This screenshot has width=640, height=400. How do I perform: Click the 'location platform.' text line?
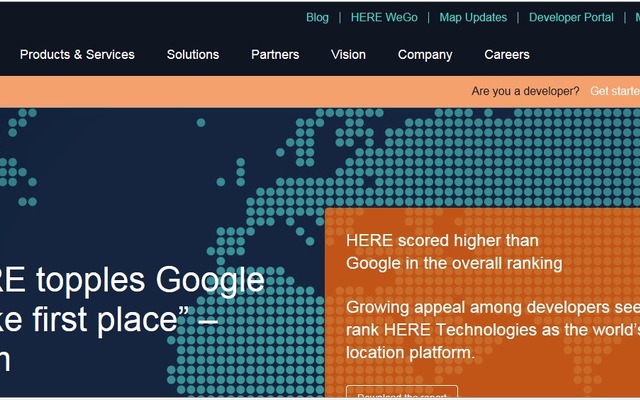click(411, 353)
